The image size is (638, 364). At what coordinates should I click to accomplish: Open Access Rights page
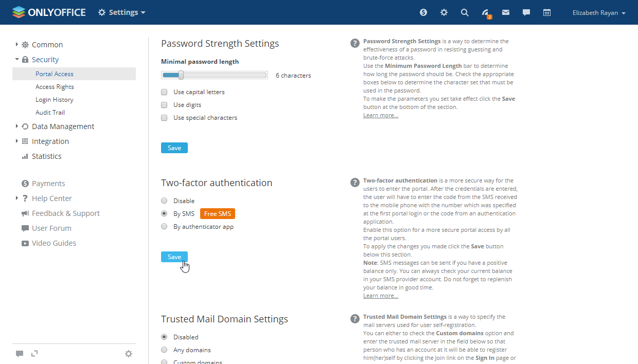55,87
